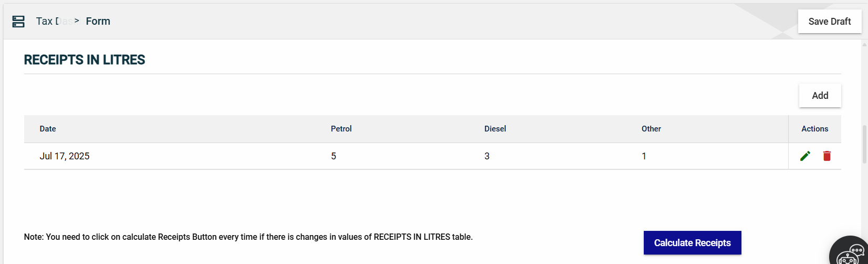
Task: Select the Petrol value 5 cell
Action: [333, 156]
